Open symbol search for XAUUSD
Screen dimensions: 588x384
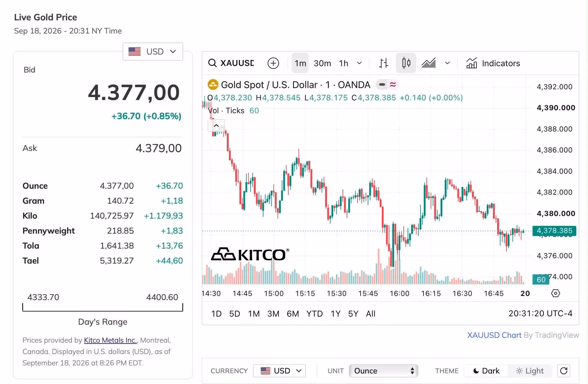pyautogui.click(x=231, y=63)
